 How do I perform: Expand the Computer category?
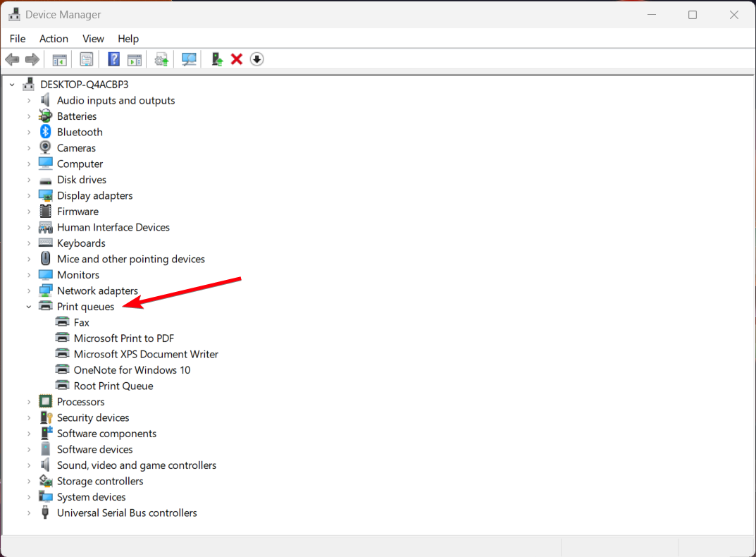click(29, 164)
